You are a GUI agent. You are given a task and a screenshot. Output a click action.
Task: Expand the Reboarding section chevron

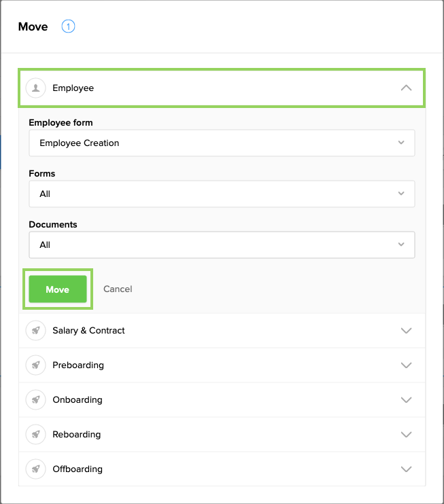[x=406, y=435]
